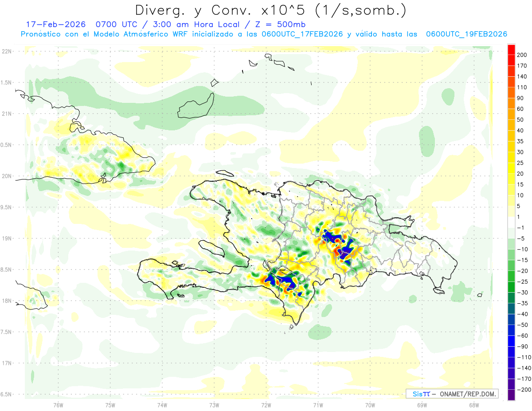The image size is (532, 411).
Task: Click the '7.5N' latitude label
Action: [6, 332]
